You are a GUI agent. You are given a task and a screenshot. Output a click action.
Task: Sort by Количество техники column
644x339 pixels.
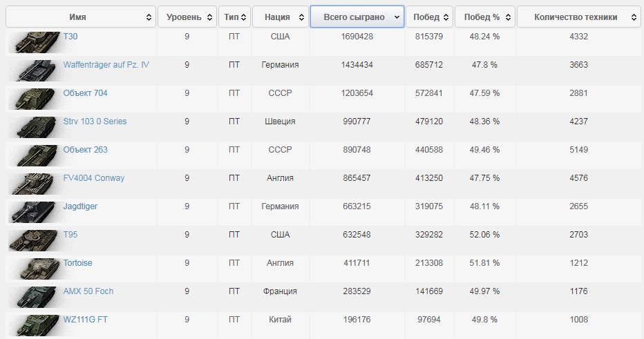coord(578,17)
